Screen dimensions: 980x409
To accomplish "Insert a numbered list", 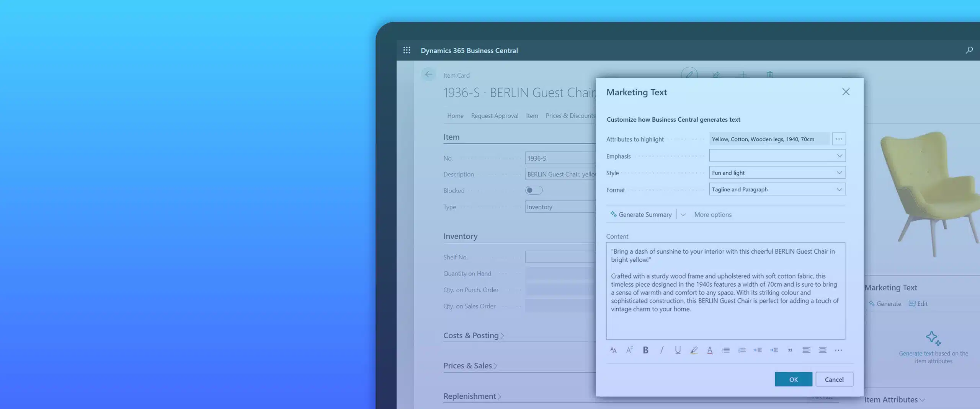I will click(x=742, y=350).
